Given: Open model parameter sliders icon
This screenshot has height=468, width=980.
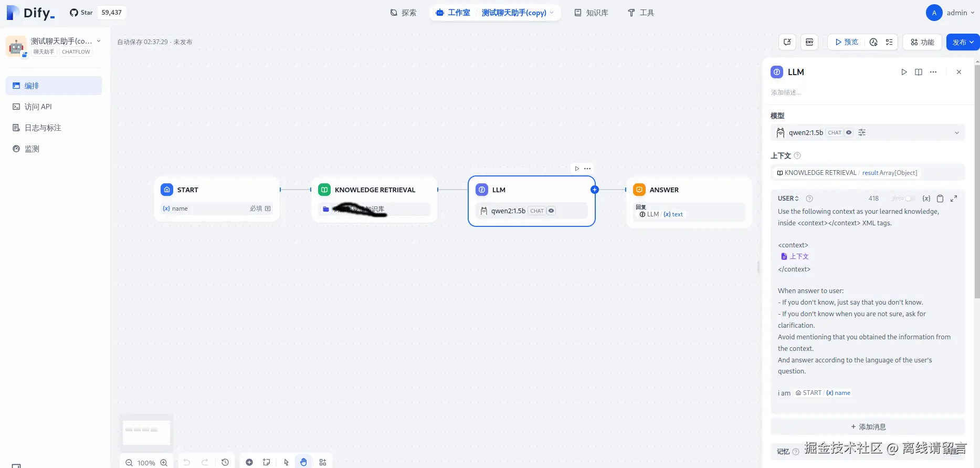Looking at the screenshot, I should click(862, 132).
